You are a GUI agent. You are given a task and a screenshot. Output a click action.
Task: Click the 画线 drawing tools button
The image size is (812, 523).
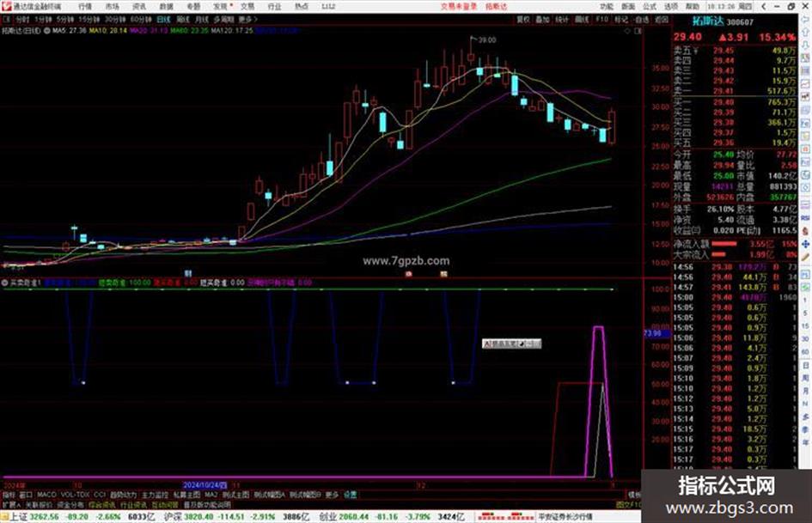point(582,19)
